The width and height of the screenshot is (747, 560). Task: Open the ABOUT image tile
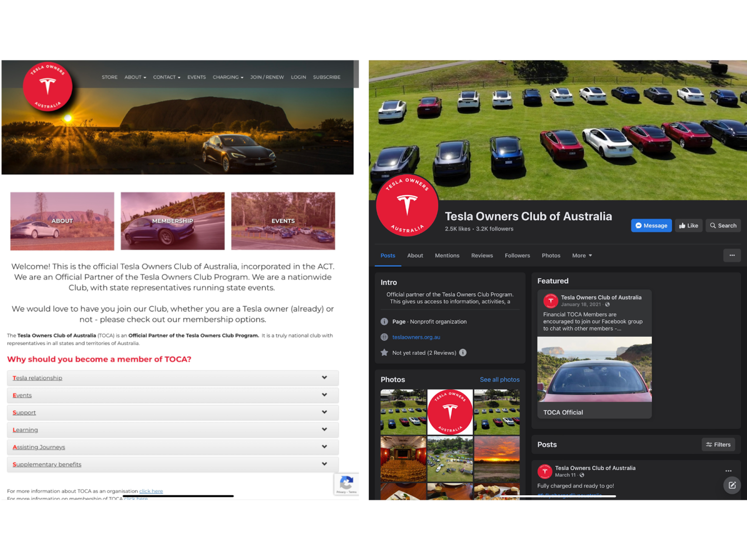coord(62,221)
